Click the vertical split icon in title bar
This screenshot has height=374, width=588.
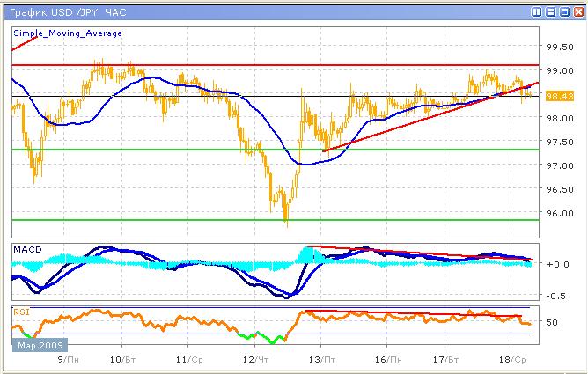click(x=537, y=11)
